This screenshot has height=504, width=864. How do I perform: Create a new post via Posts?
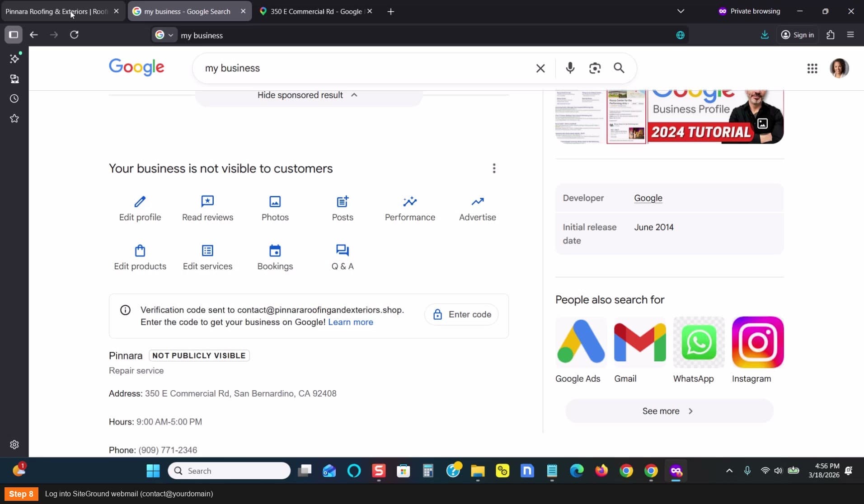point(343,209)
